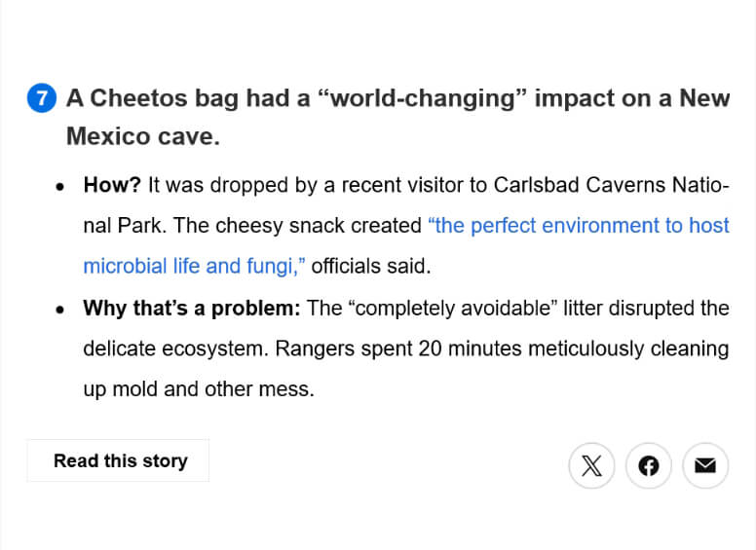Click the Read this story button
This screenshot has height=550, width=756.
point(118,460)
